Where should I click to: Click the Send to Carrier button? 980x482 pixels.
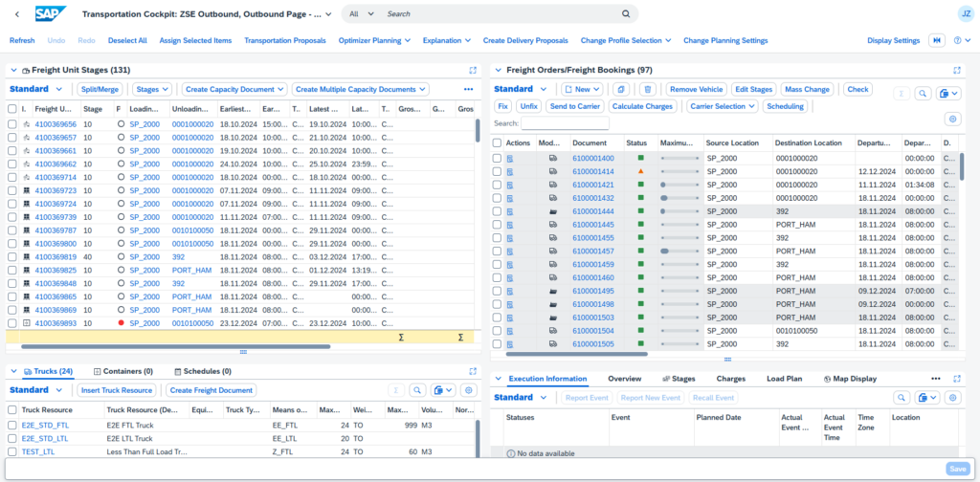(x=574, y=106)
